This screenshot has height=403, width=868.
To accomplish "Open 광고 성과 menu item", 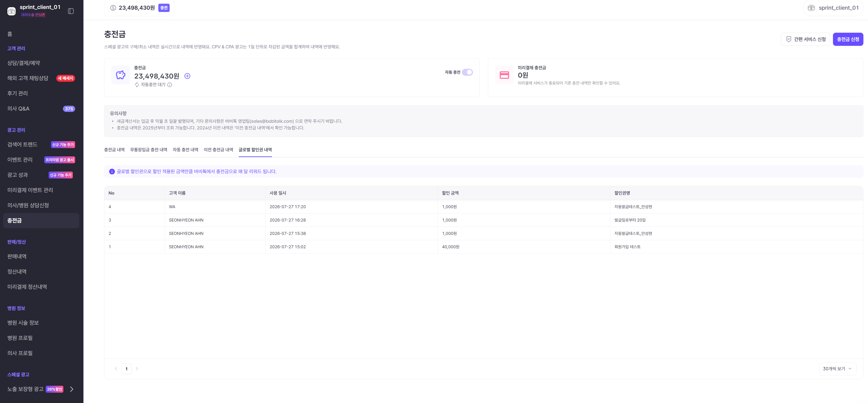I will tap(41, 175).
